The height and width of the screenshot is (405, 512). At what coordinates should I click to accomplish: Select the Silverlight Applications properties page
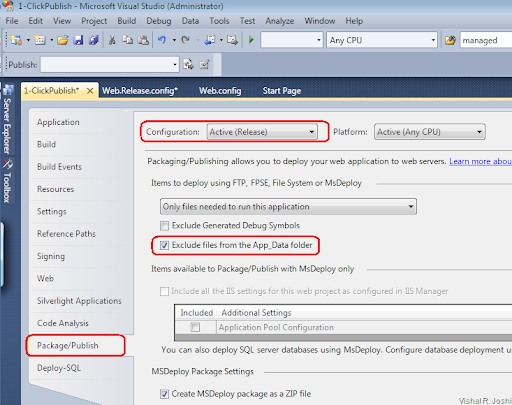pos(79,301)
